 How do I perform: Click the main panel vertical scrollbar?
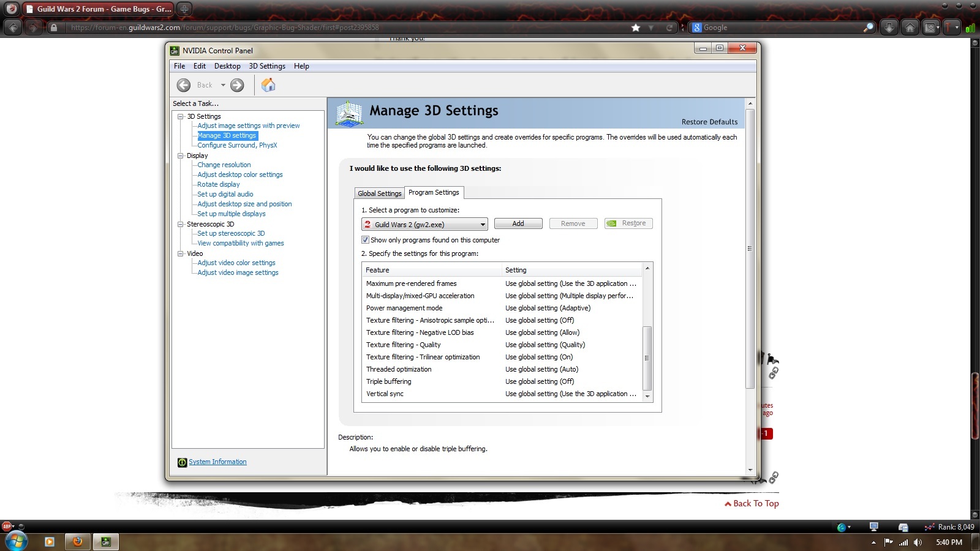(x=750, y=248)
